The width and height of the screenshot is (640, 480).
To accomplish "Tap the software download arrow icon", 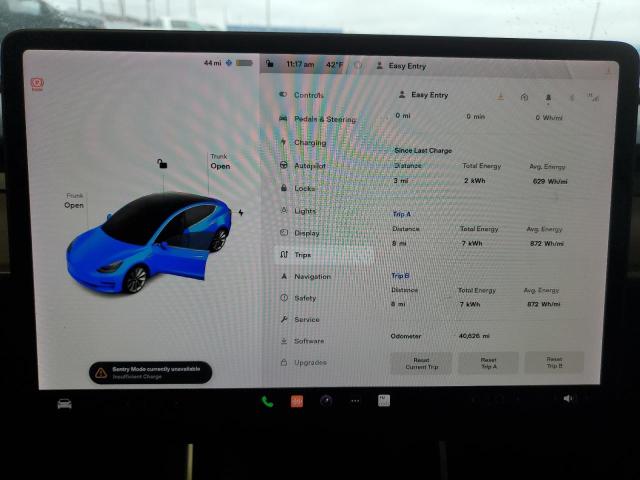I will [x=500, y=97].
